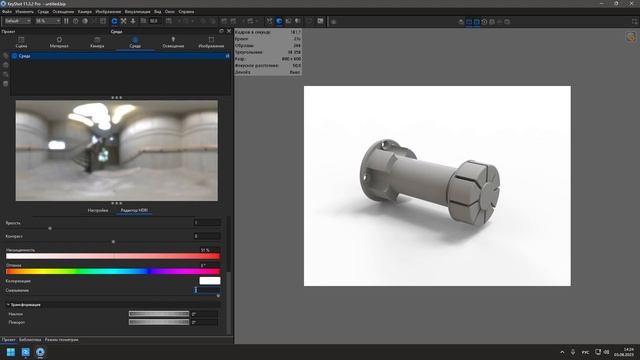Click the layout icon at toolbar far right
This screenshot has height=360, width=640.
(x=634, y=22)
